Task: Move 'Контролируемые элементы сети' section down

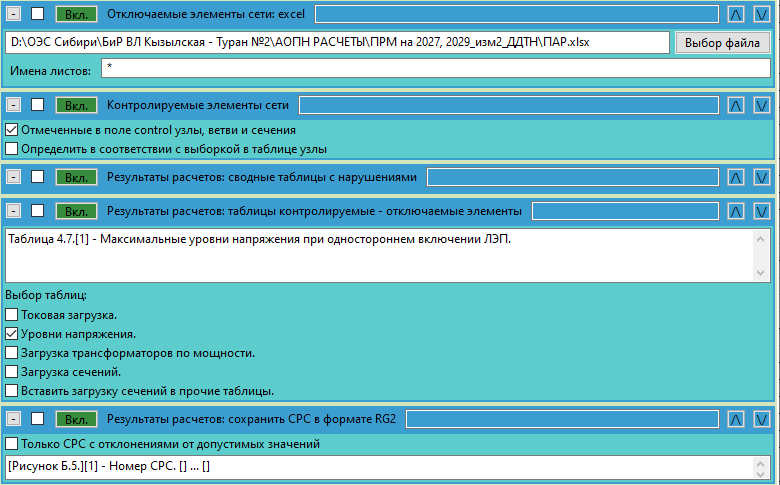Action: pos(761,105)
